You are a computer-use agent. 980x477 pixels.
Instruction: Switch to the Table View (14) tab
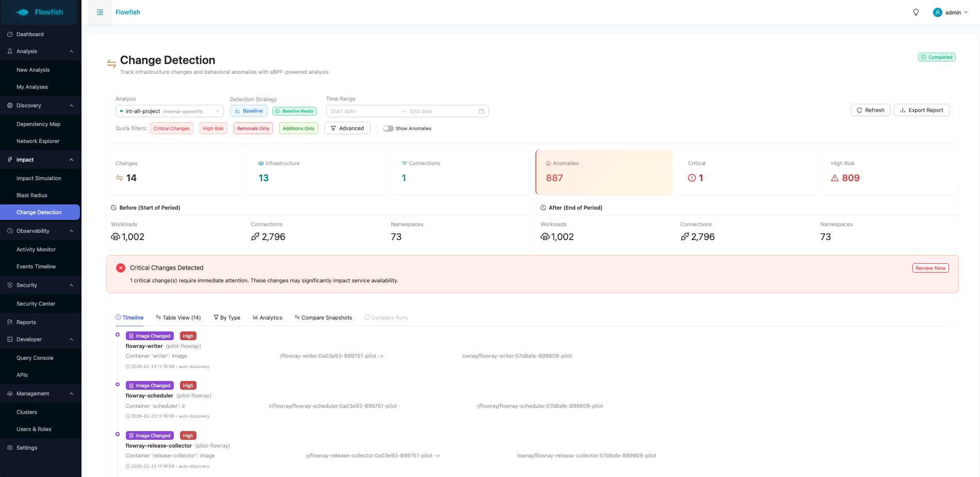pyautogui.click(x=178, y=318)
